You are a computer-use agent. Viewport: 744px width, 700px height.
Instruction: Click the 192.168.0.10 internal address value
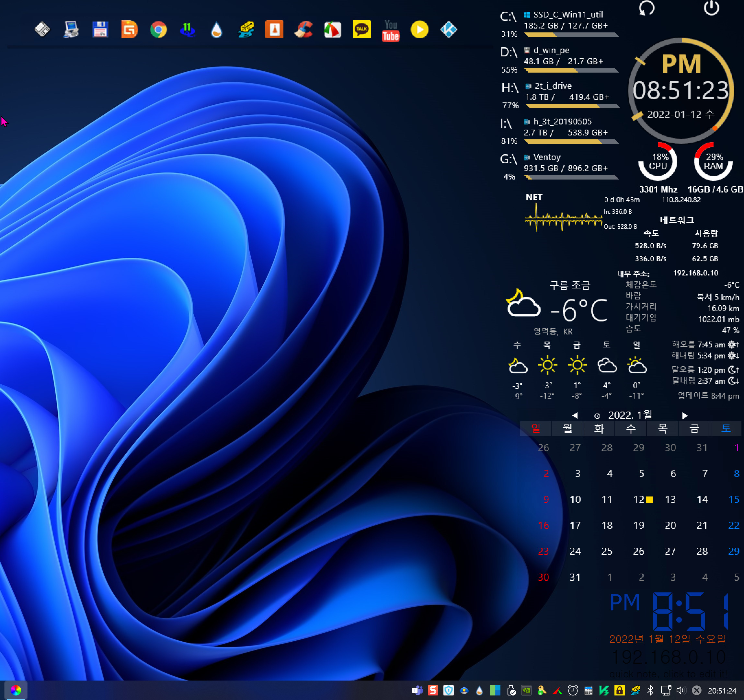coord(695,273)
